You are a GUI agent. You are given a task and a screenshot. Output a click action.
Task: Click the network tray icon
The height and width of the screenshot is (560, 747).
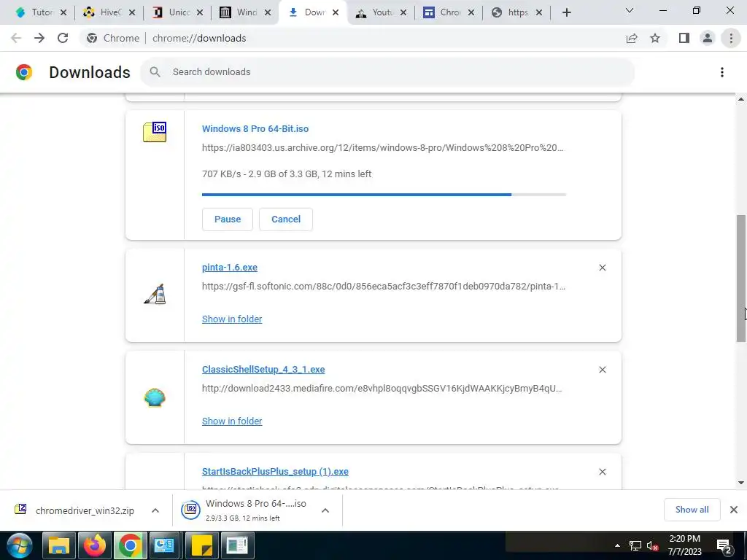click(635, 545)
